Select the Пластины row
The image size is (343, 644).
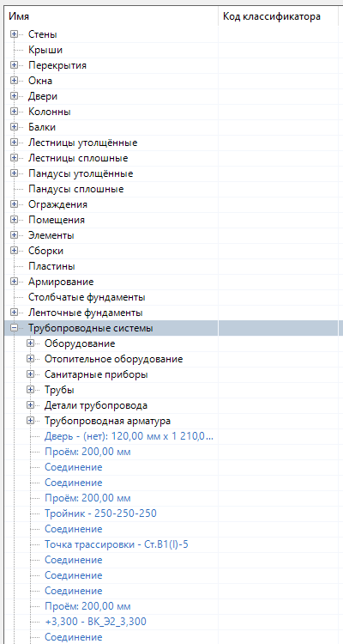pyautogui.click(x=51, y=266)
